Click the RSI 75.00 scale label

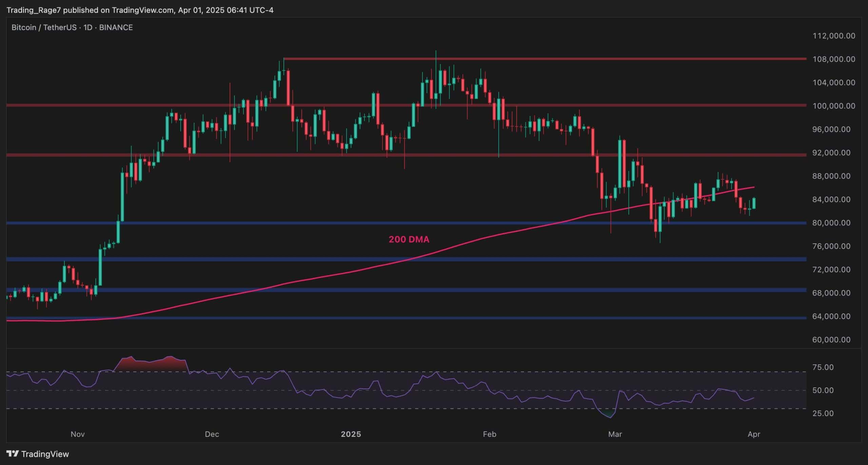[x=823, y=367]
